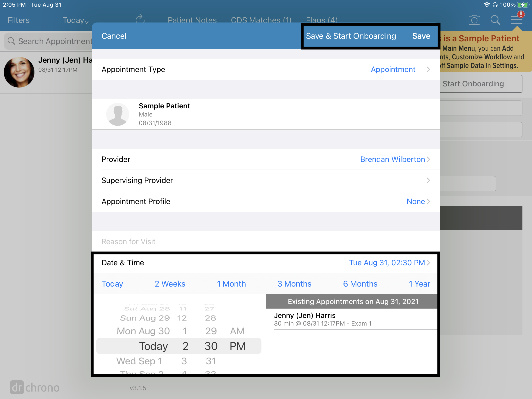Expand the Date & Time row

pos(266,263)
